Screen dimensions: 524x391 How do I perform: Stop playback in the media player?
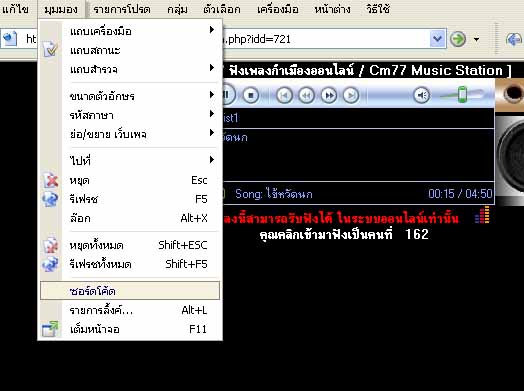(251, 96)
